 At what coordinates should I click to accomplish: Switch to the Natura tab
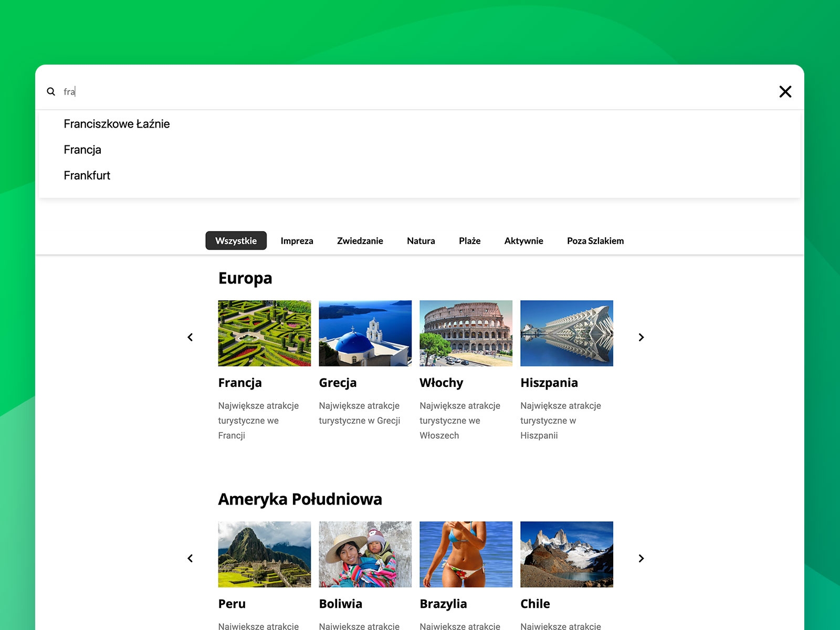pyautogui.click(x=421, y=240)
